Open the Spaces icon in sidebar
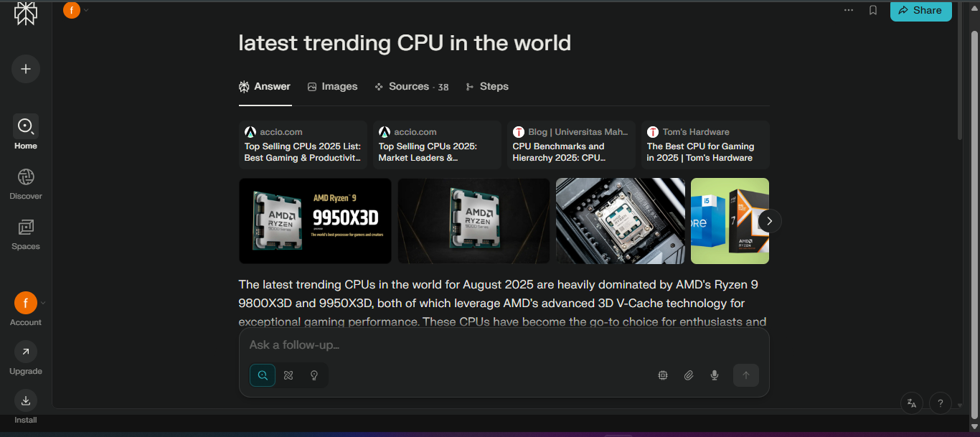Viewport: 980px width, 437px height. [x=26, y=227]
